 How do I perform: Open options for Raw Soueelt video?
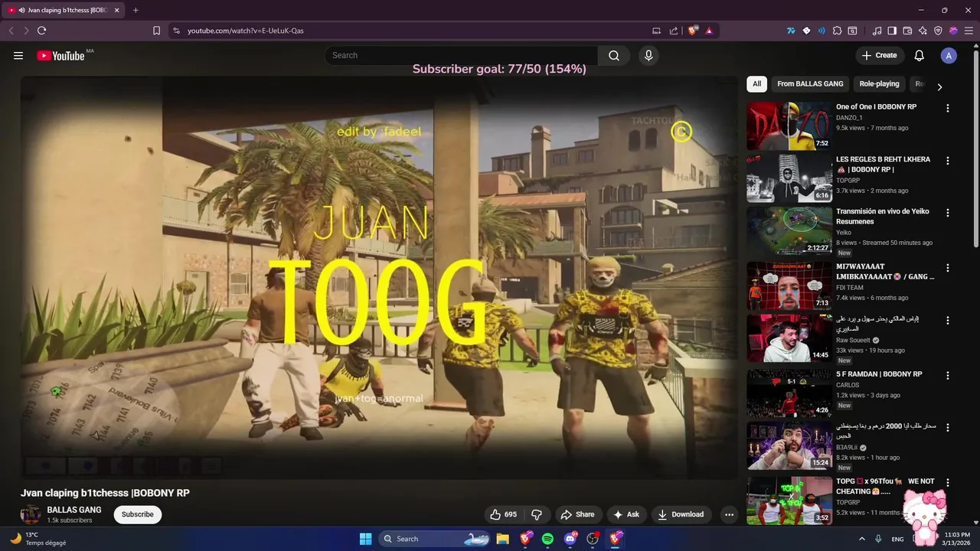pyautogui.click(x=947, y=321)
